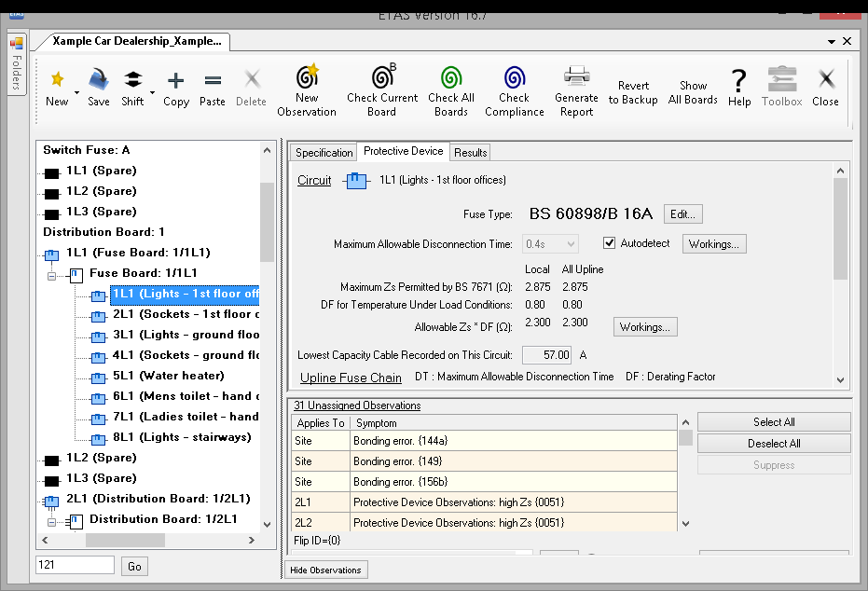Click the Deselect All button
The image size is (868, 591).
point(774,444)
